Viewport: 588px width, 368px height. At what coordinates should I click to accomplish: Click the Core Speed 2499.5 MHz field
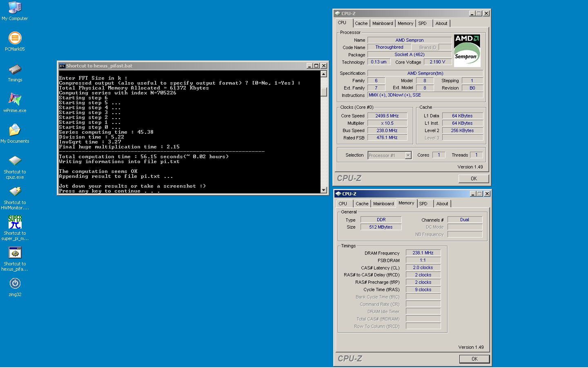(387, 116)
